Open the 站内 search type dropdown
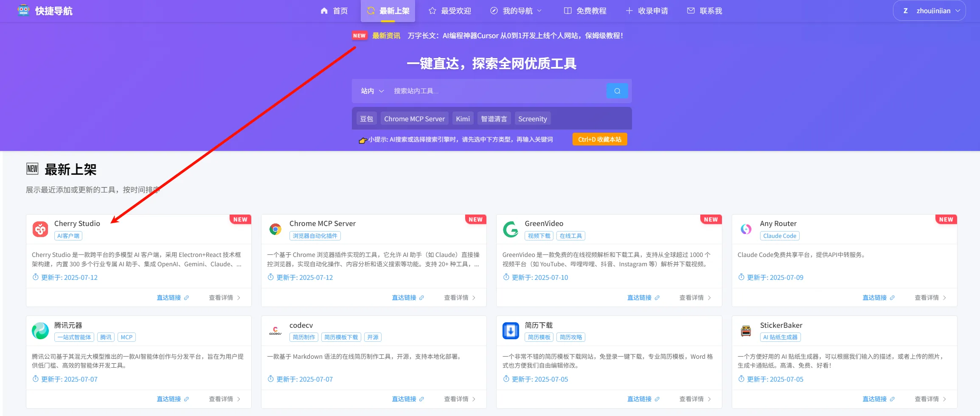This screenshot has width=980, height=416. (x=371, y=91)
